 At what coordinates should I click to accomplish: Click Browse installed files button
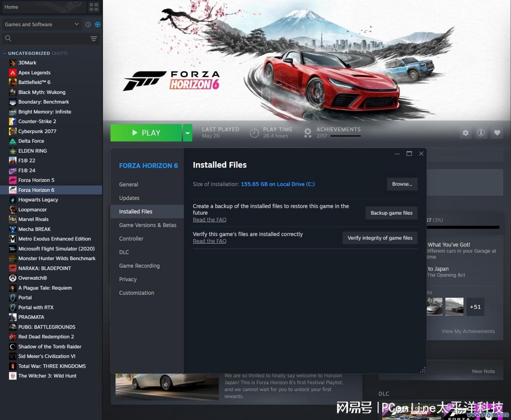[402, 184]
